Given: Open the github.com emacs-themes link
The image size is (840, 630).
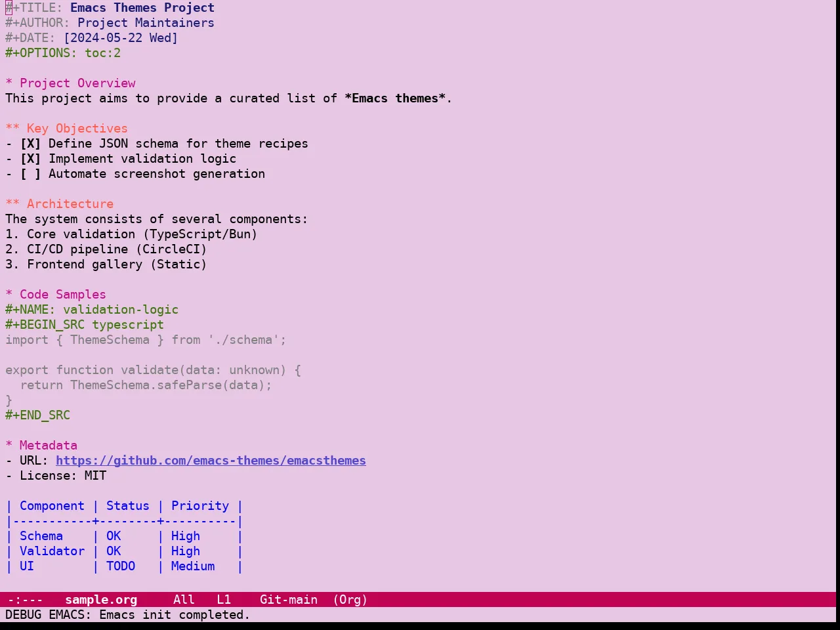Looking at the screenshot, I should coord(211,461).
